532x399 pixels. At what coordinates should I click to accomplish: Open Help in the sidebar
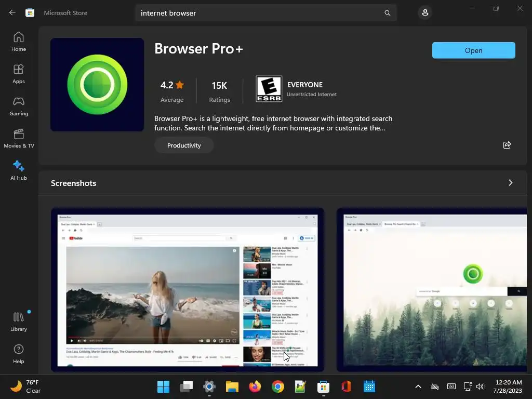click(x=19, y=354)
